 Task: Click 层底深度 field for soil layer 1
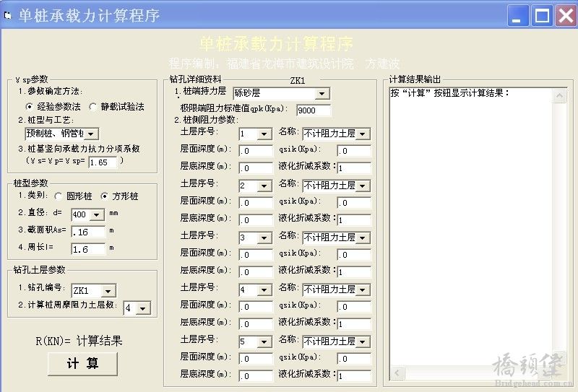click(x=256, y=168)
